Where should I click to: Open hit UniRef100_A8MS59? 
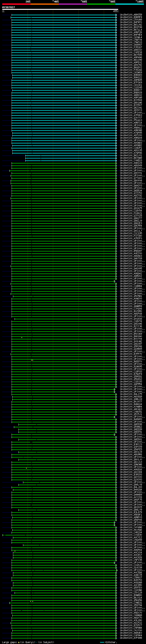pos(131,15)
